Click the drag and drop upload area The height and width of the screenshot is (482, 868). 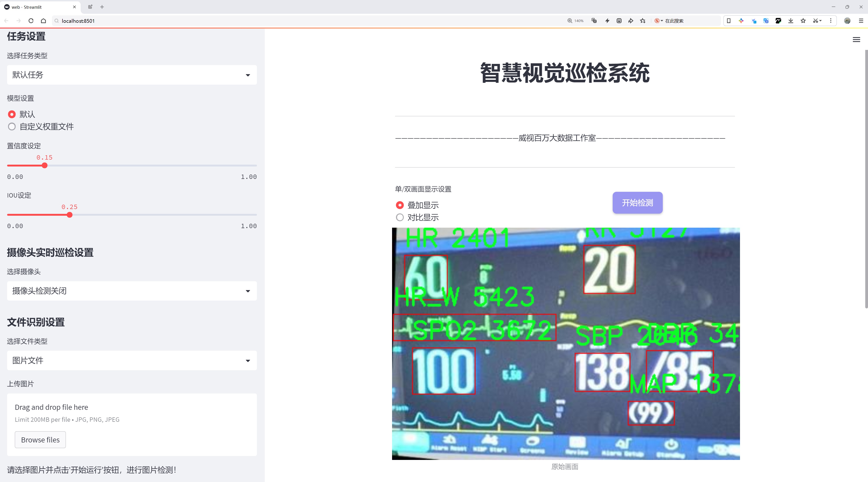(132, 425)
